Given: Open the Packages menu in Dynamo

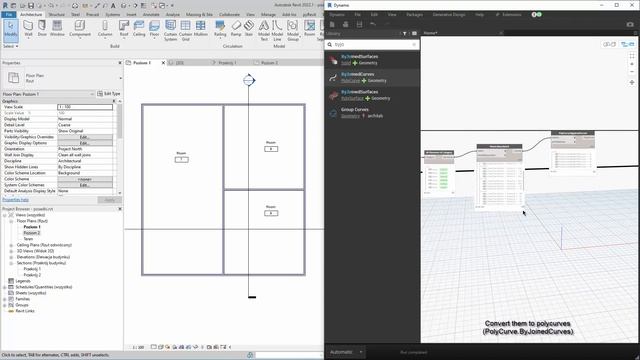Looking at the screenshot, I should click(x=414, y=14).
